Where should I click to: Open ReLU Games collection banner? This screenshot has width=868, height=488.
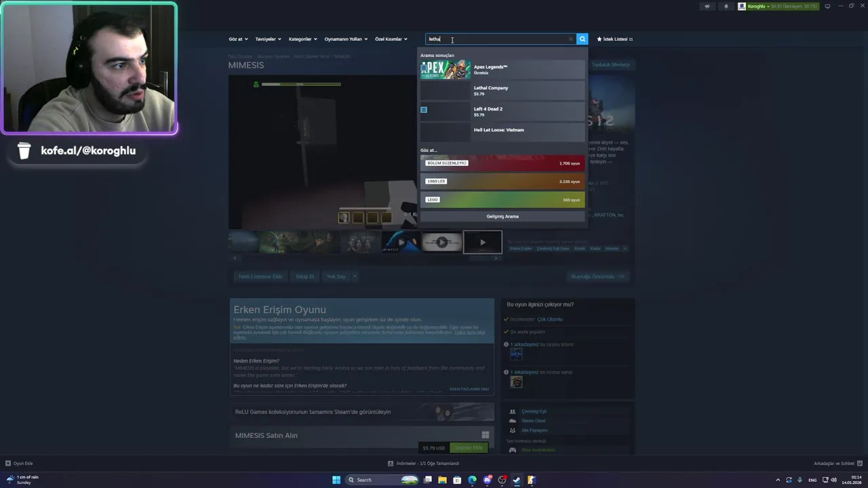click(x=362, y=412)
